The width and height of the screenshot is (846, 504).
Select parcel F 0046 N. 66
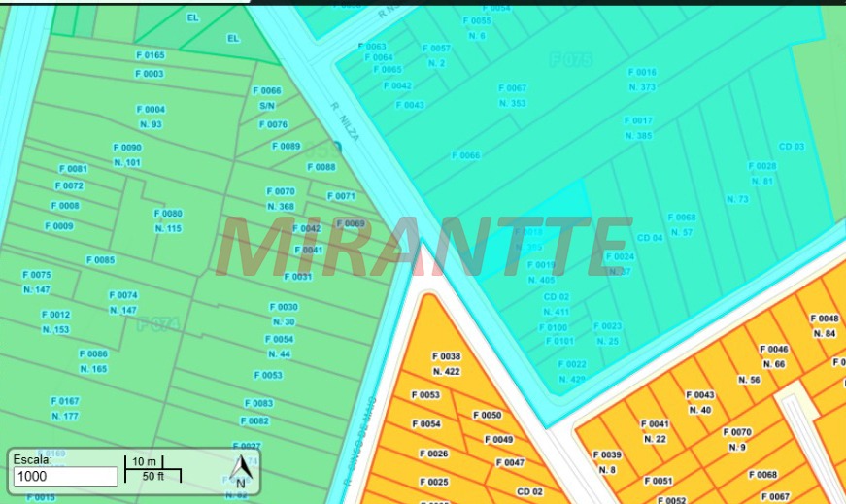pos(773,356)
